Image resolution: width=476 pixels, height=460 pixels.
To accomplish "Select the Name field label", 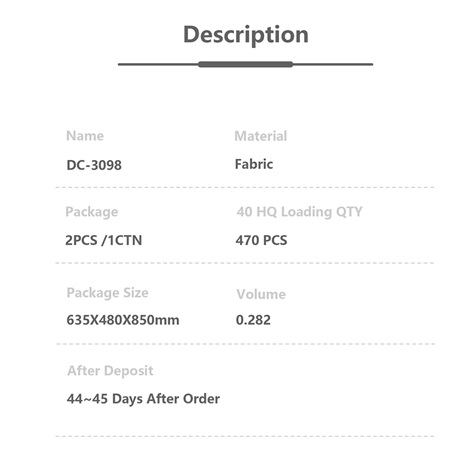I will [x=84, y=136].
